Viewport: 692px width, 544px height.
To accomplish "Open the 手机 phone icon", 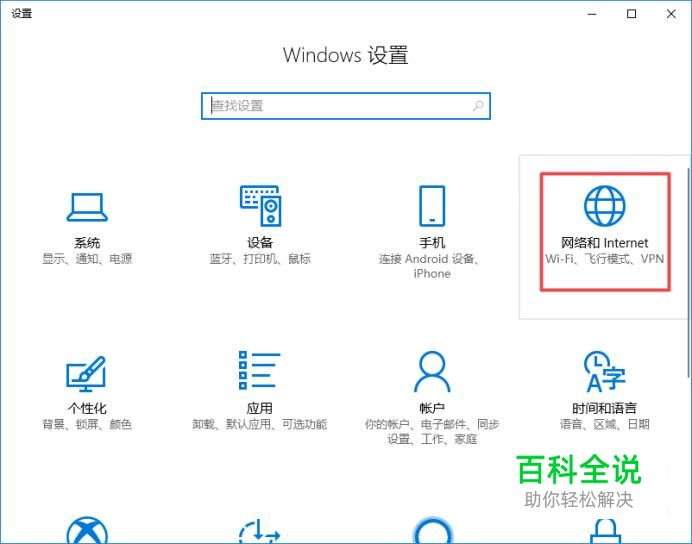I will tap(432, 206).
